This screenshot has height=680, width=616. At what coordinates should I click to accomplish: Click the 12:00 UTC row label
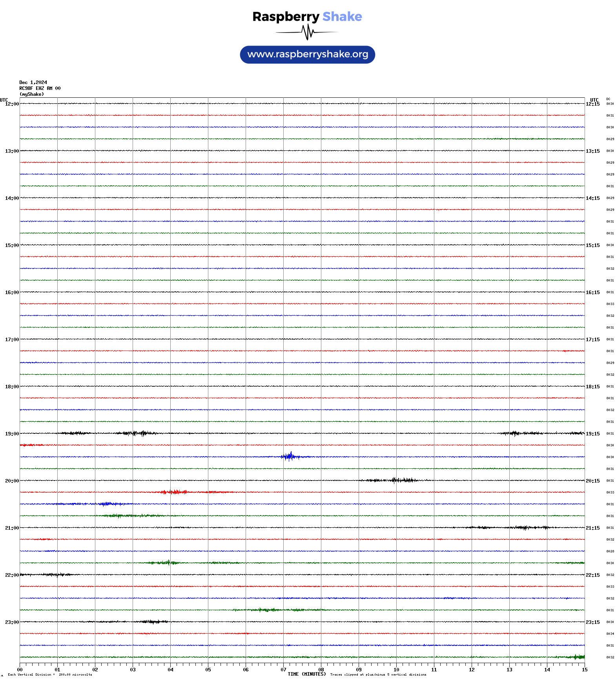pyautogui.click(x=12, y=104)
